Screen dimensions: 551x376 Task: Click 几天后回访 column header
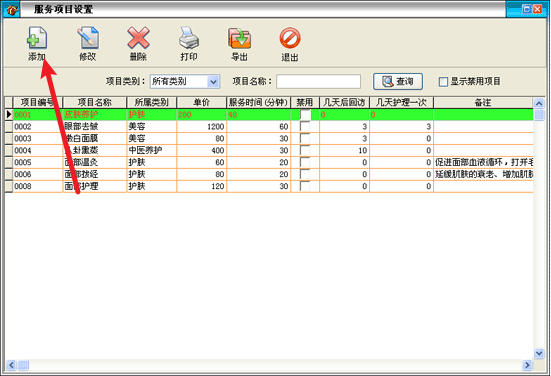click(344, 102)
